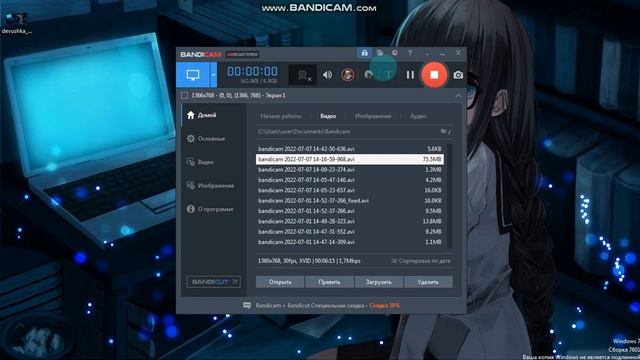Collapse the panel with the chevron arrow
640x360 pixels.
[458, 96]
